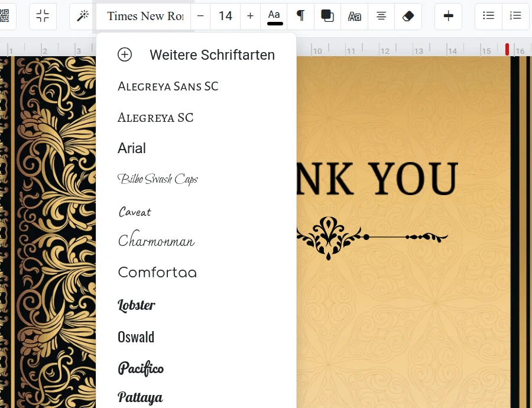Open the Times New Roman font dropdown
Screen dimensions: 532x408
tap(144, 16)
